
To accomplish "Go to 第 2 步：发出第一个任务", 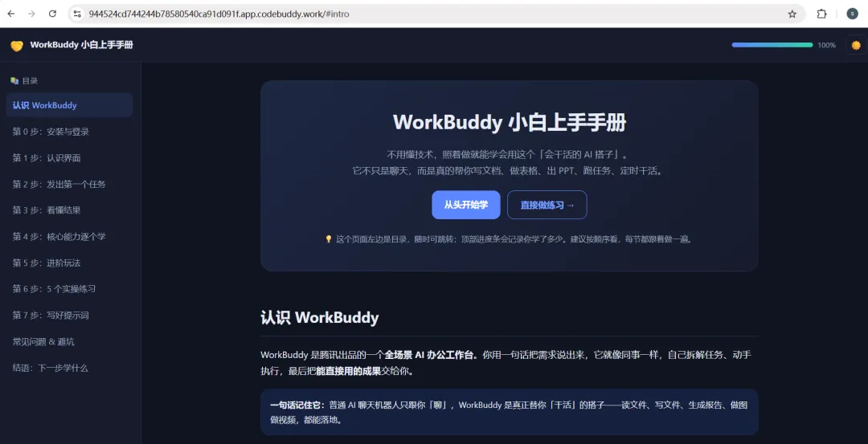I will 69,184.
